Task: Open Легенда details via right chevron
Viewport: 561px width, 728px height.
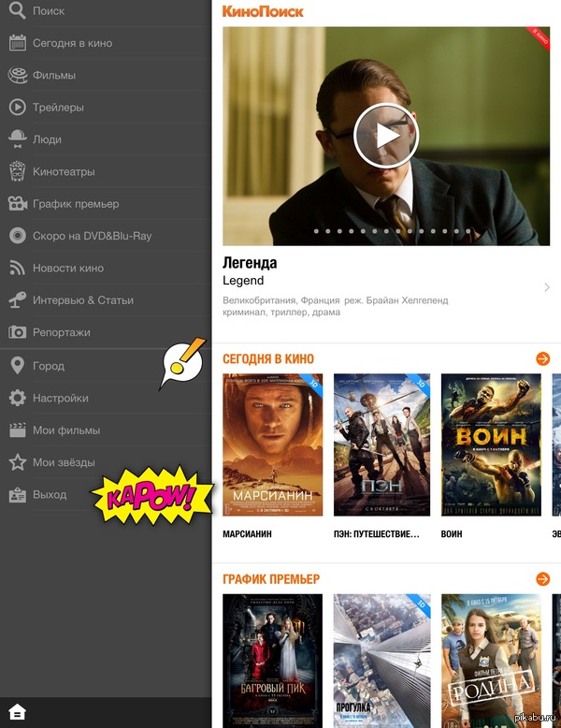Action: 547,287
